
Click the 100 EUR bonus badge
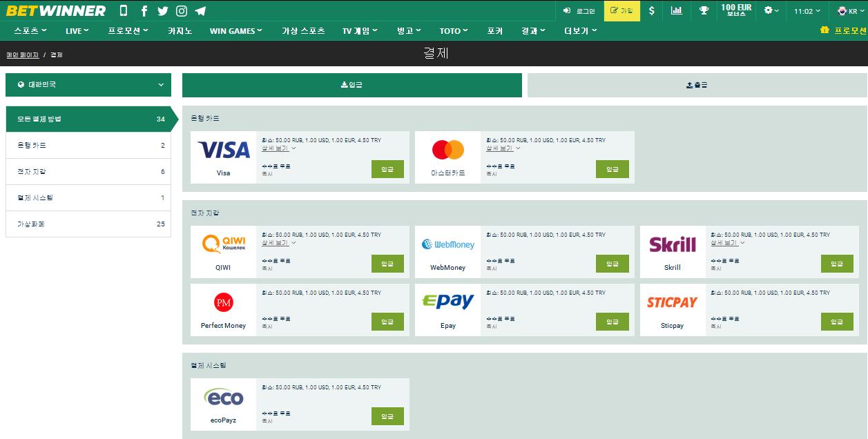[736, 10]
